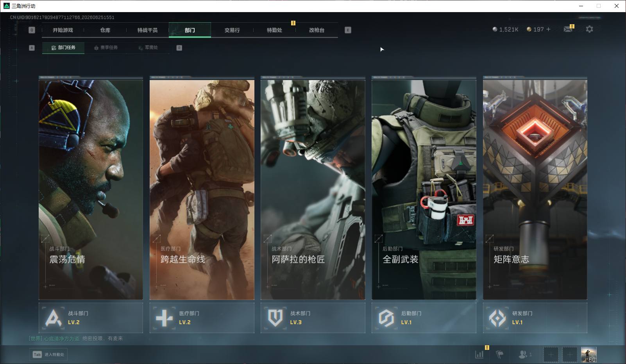The height and width of the screenshot is (364, 626).
Task: Open the settings gear
Action: coord(589,29)
